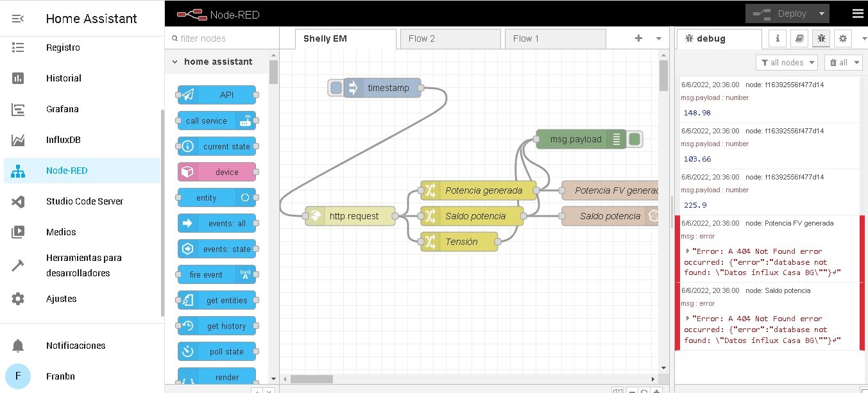Trigger the timestamp inject node button
Viewport: 868px width, 393px height.
[x=336, y=88]
